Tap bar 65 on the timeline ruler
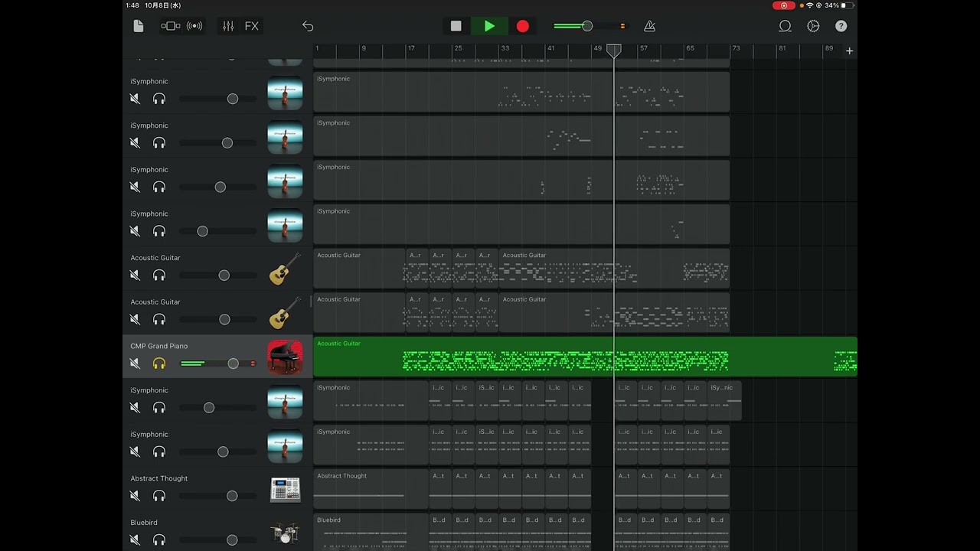 pyautogui.click(x=691, y=48)
